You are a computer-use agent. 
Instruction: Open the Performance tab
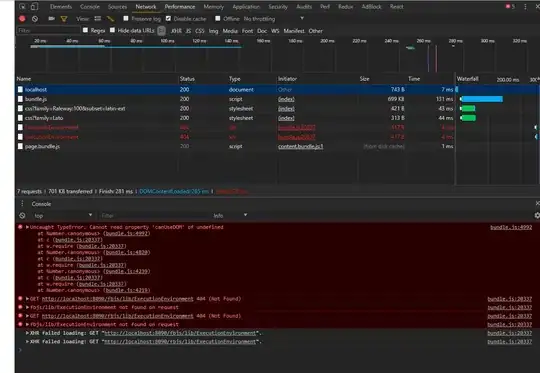[x=180, y=7]
